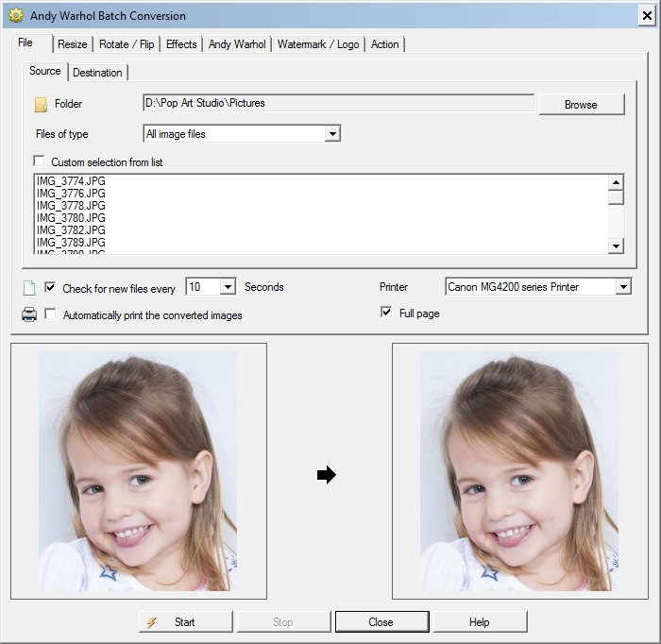
Task: Click the gear icon in title bar
Action: click(x=16, y=16)
